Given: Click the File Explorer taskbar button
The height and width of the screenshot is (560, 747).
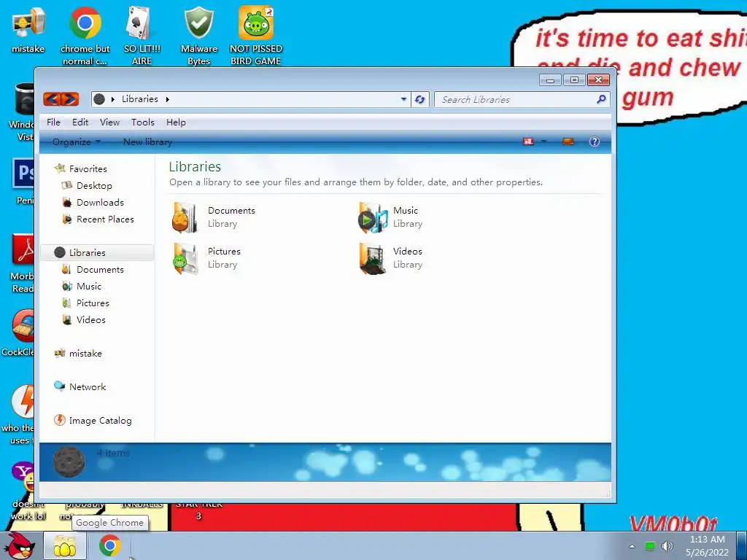Looking at the screenshot, I should (x=65, y=545).
